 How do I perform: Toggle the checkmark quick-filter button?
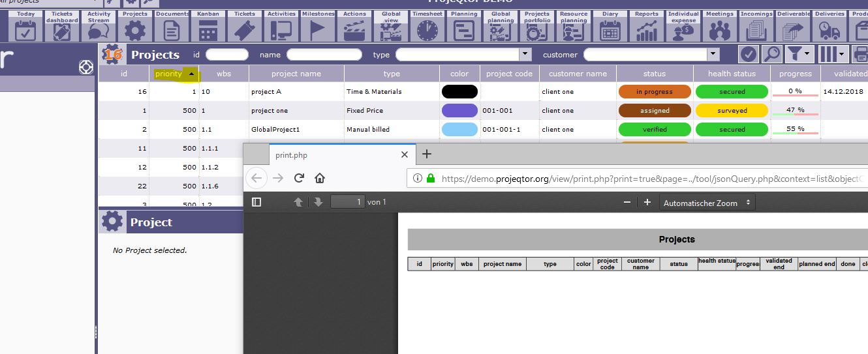[x=748, y=54]
